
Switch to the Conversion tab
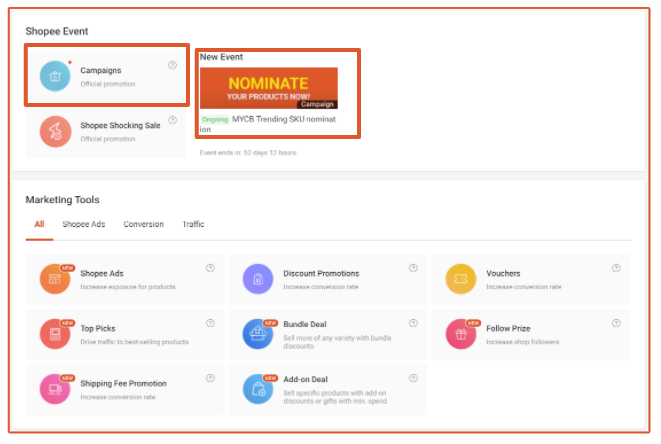point(143,224)
